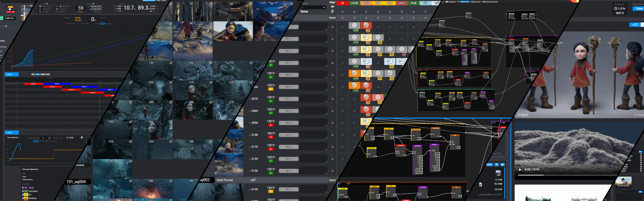Screen dimensions: 644x201
Task: Click the down arrow under the FIX column
Action: [x=401, y=11]
